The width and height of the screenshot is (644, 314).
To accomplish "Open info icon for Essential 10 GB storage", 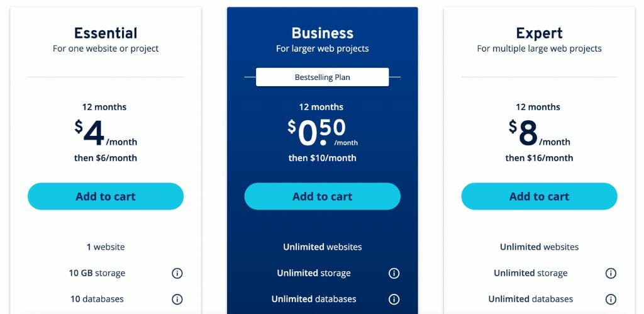I will coord(177,273).
